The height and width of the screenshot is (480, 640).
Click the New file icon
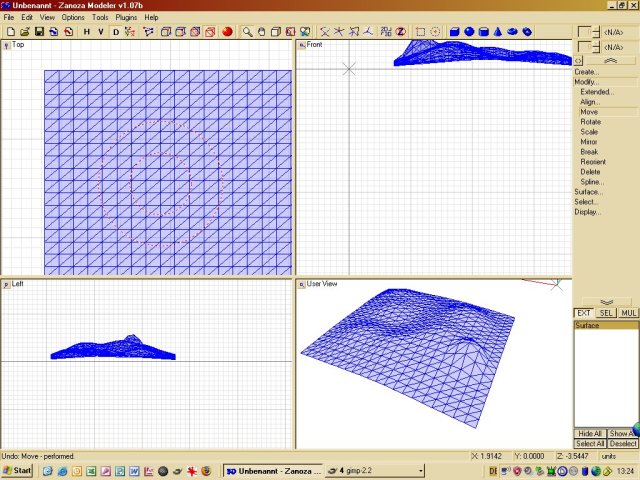pyautogui.click(x=9, y=31)
